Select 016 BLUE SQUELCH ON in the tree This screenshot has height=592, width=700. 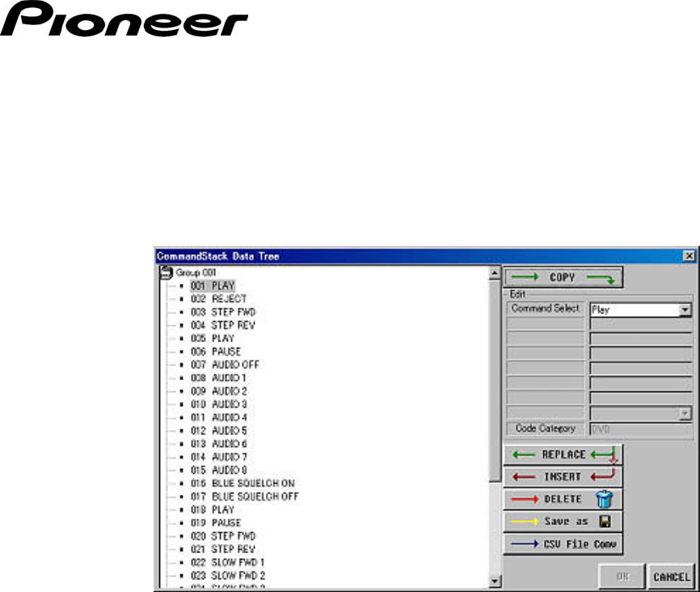pos(242,484)
